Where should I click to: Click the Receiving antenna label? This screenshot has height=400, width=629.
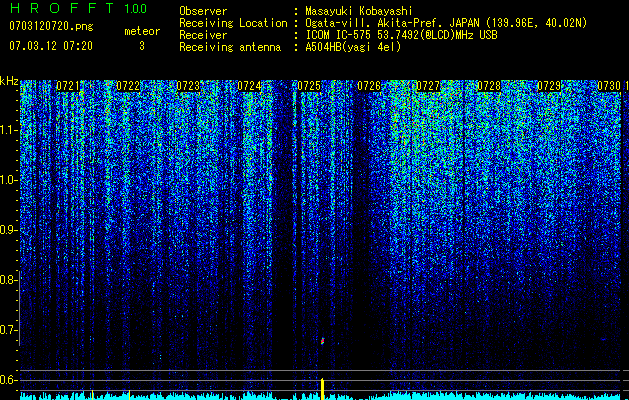pos(230,47)
